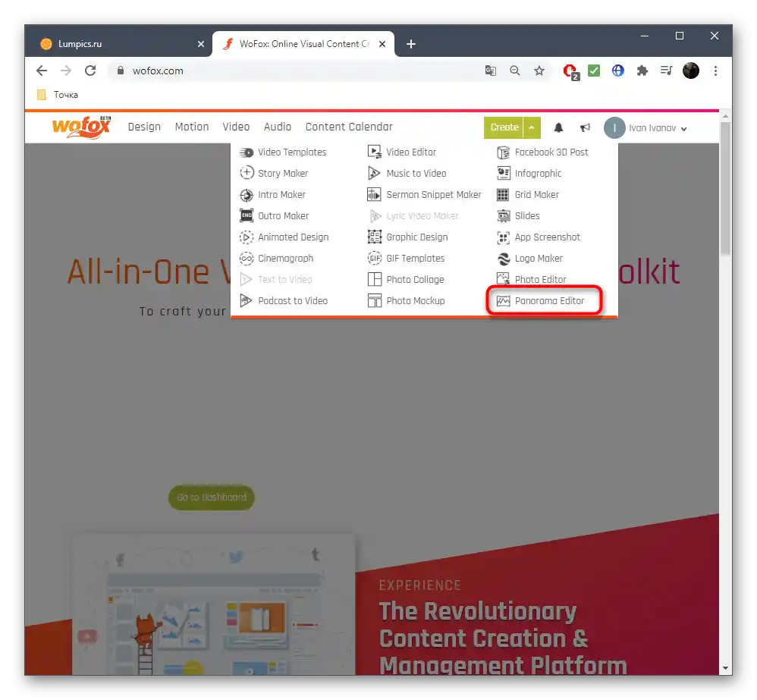Image resolution: width=757 pixels, height=700 pixels.
Task: Click the App Screenshot icon
Action: click(x=503, y=237)
